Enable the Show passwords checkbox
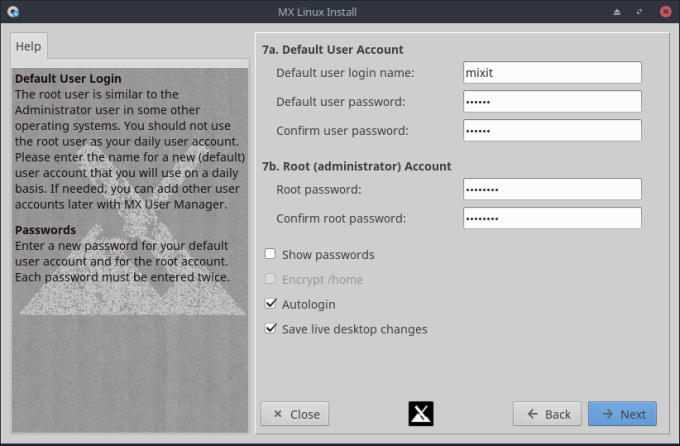Image resolution: width=680 pixels, height=446 pixels. pyautogui.click(x=270, y=254)
